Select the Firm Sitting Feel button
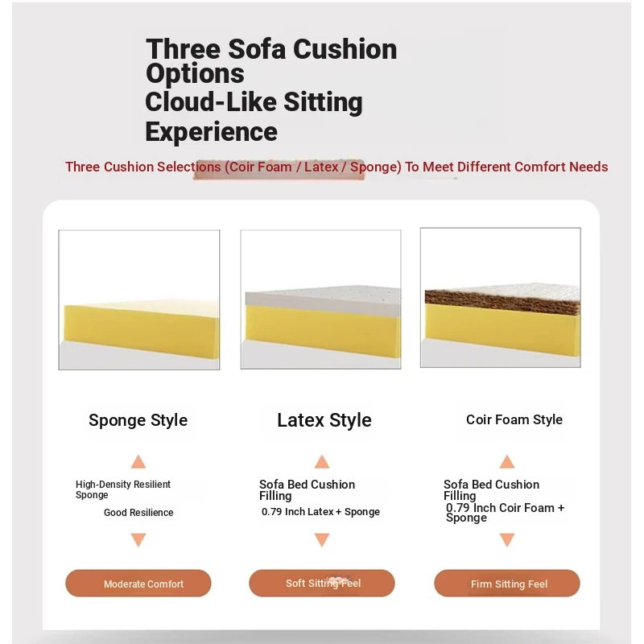Viewport: 644px width, 644px height. click(x=507, y=583)
